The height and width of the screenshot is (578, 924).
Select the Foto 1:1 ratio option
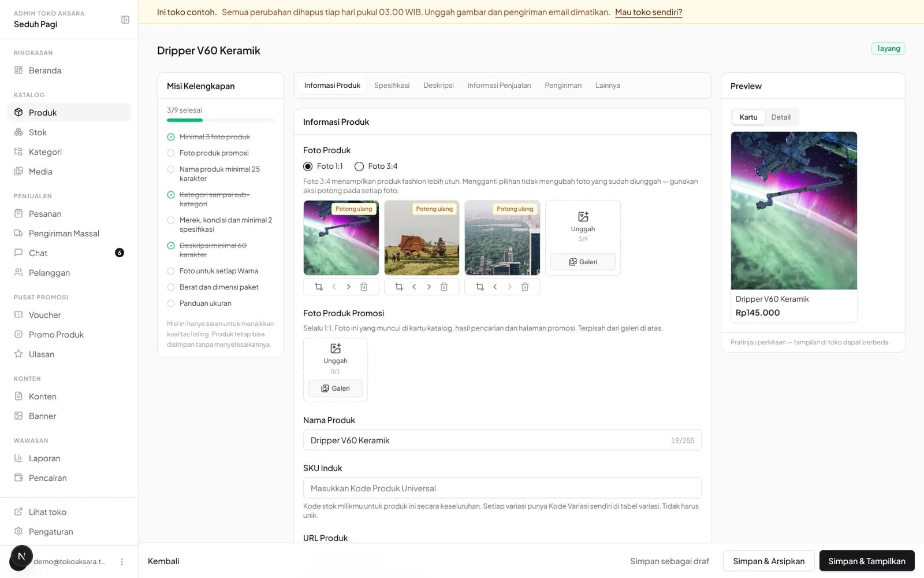coord(308,166)
